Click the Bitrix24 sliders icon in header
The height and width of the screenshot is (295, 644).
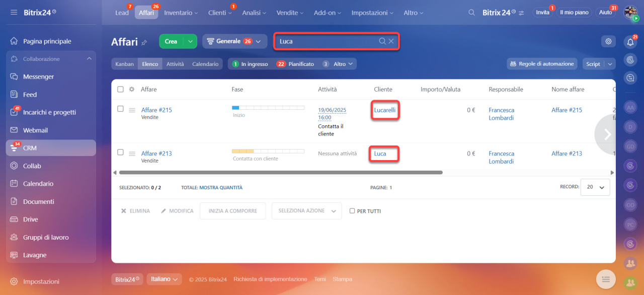click(x=521, y=13)
